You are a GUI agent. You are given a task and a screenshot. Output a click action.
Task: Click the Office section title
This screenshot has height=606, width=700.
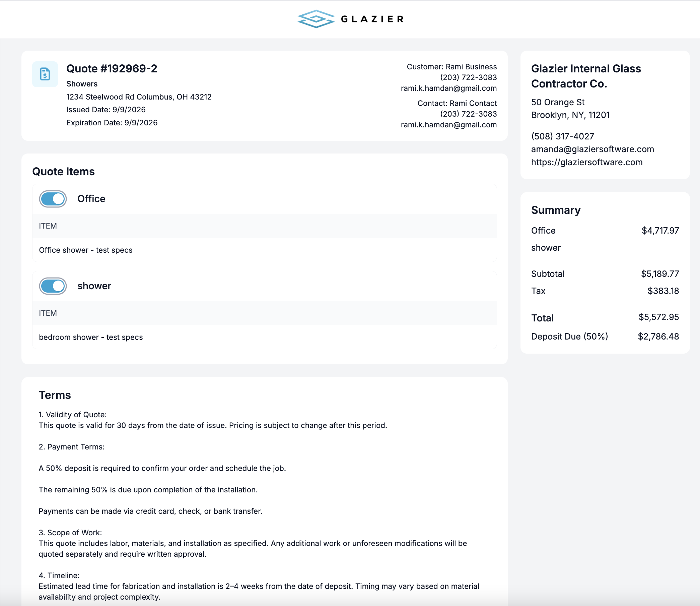pyautogui.click(x=91, y=199)
